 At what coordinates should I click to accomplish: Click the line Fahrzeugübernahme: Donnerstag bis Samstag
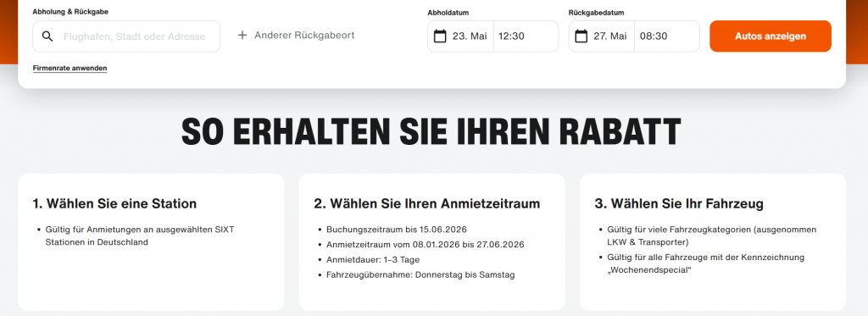tap(420, 275)
